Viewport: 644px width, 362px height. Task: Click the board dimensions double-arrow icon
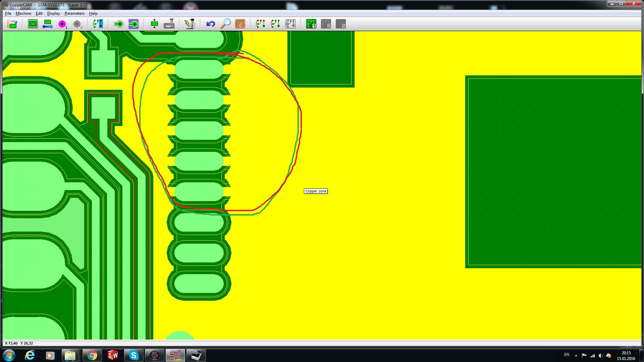pos(47,24)
